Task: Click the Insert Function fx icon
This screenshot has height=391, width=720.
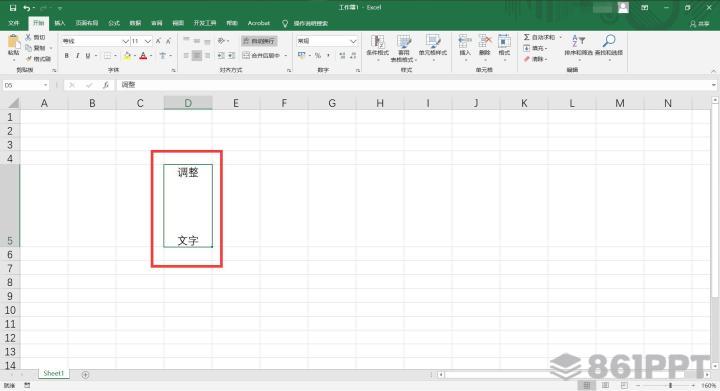Action: (106, 85)
